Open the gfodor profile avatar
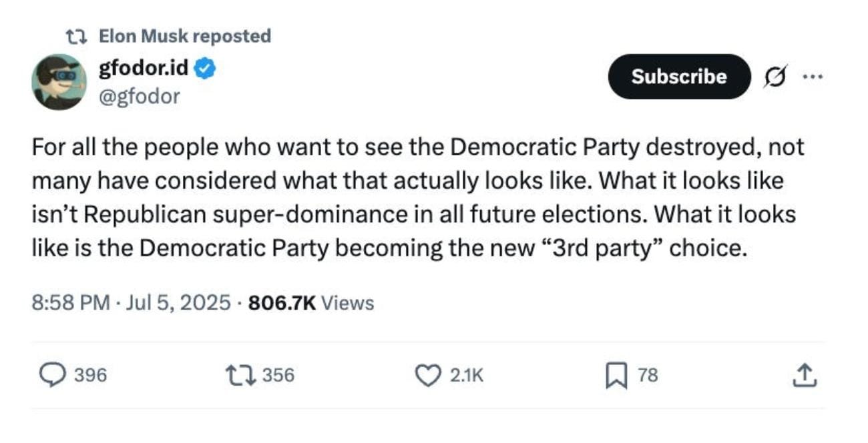Screen dimensions: 868x443 pos(59,82)
